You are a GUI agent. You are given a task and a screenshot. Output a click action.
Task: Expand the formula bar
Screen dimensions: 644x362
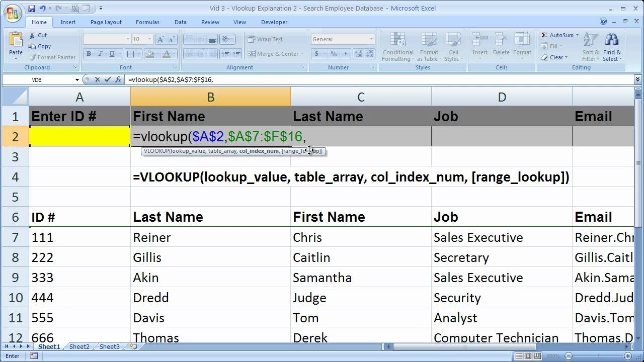[x=638, y=79]
